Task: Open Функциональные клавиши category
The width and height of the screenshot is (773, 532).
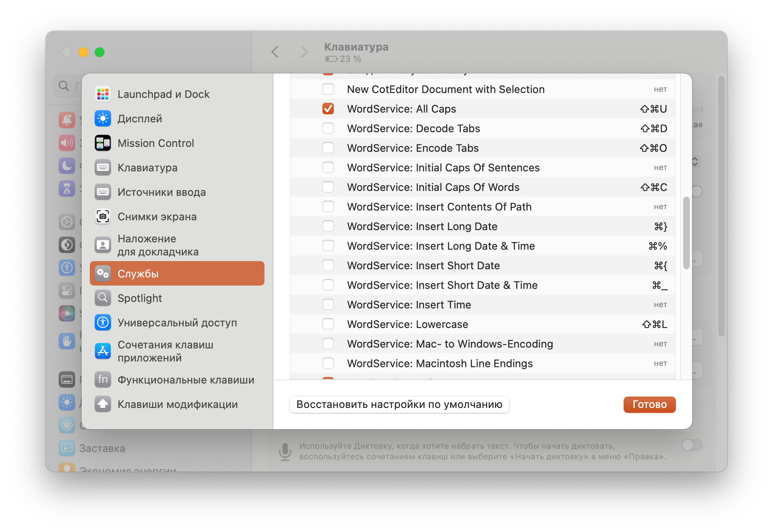Action: (177, 380)
